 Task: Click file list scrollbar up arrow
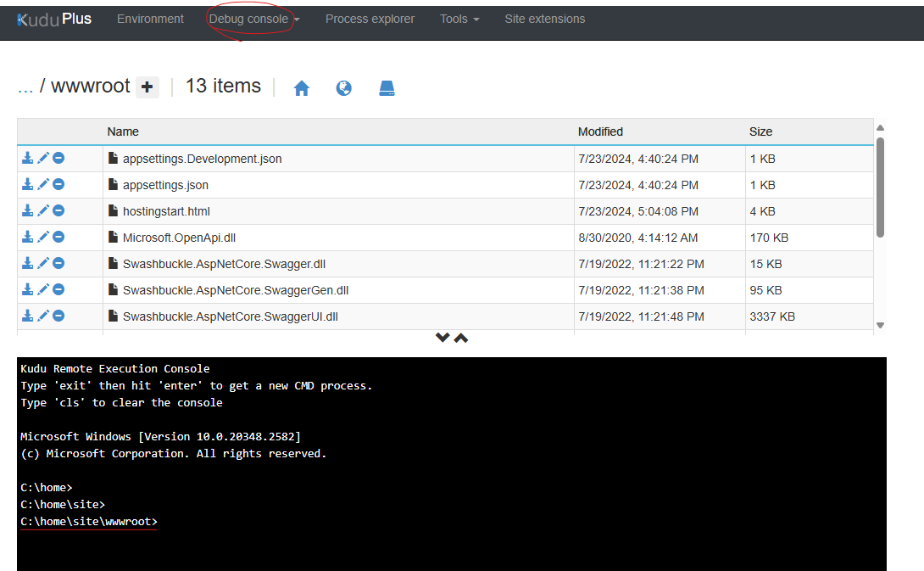pyautogui.click(x=881, y=128)
